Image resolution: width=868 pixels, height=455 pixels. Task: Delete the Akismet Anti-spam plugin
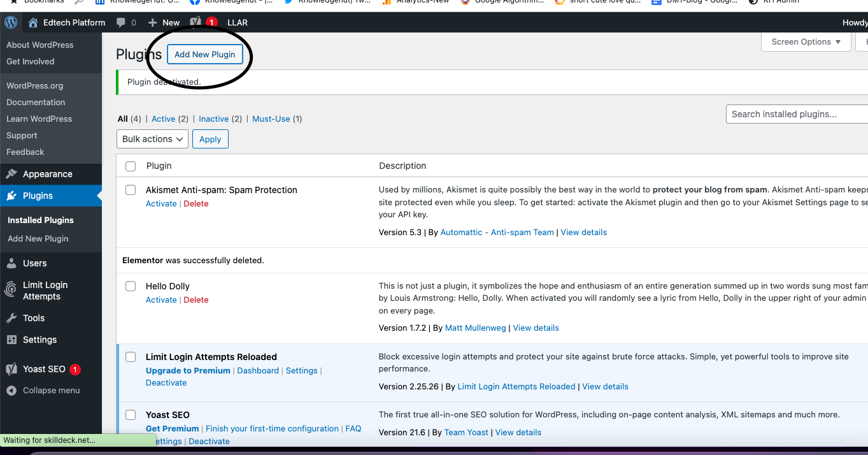(x=196, y=204)
